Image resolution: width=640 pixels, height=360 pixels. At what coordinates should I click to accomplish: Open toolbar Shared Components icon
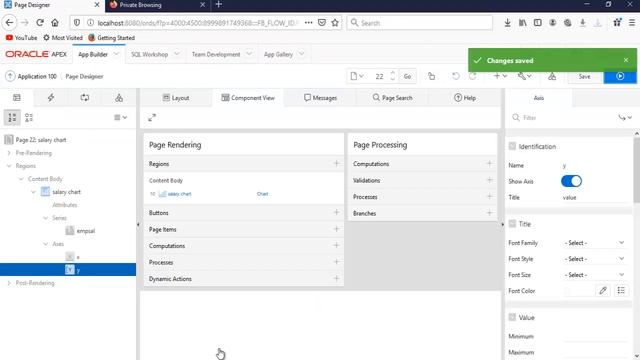click(x=552, y=76)
